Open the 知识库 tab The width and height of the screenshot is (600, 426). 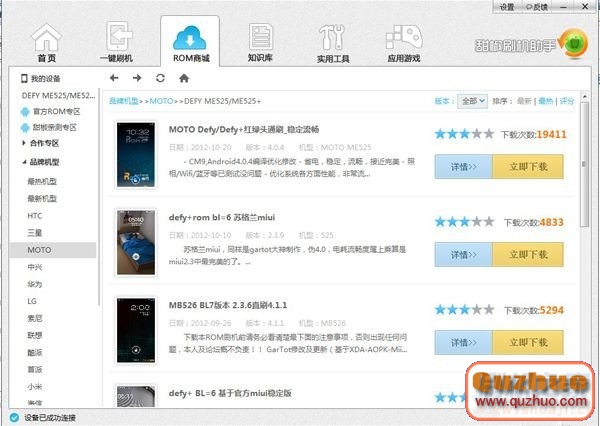(260, 42)
